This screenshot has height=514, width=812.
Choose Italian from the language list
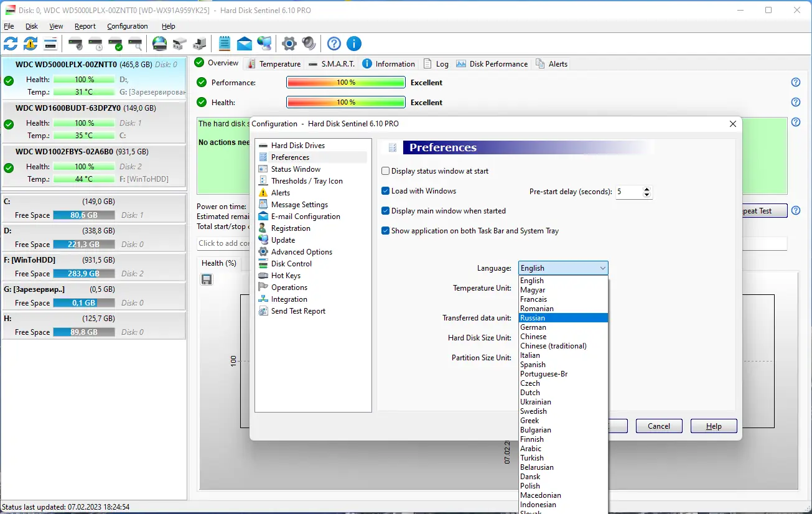(x=563, y=355)
